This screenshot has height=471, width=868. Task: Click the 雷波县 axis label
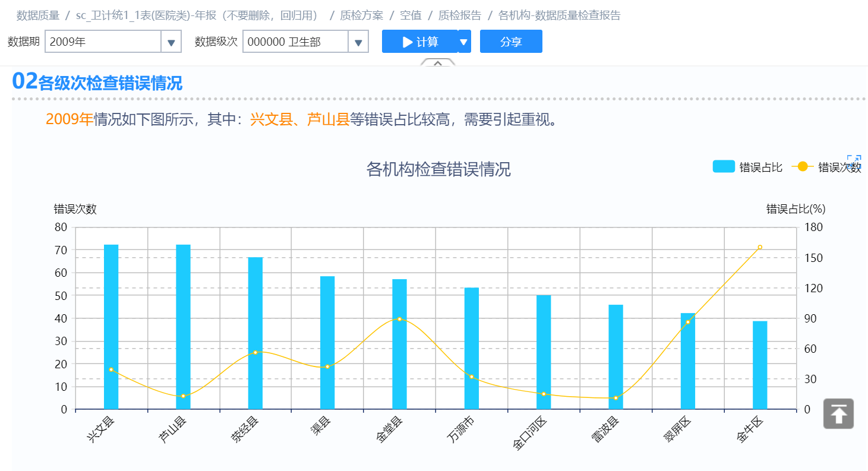(x=606, y=429)
